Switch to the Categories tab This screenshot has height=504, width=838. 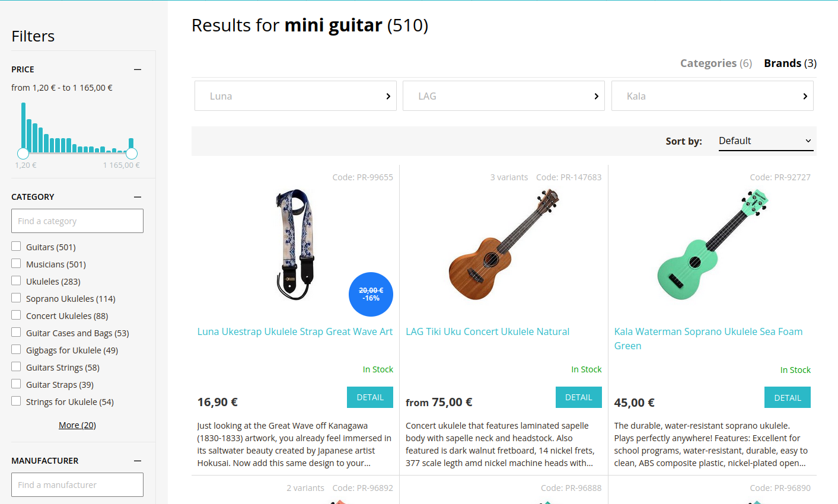click(715, 63)
